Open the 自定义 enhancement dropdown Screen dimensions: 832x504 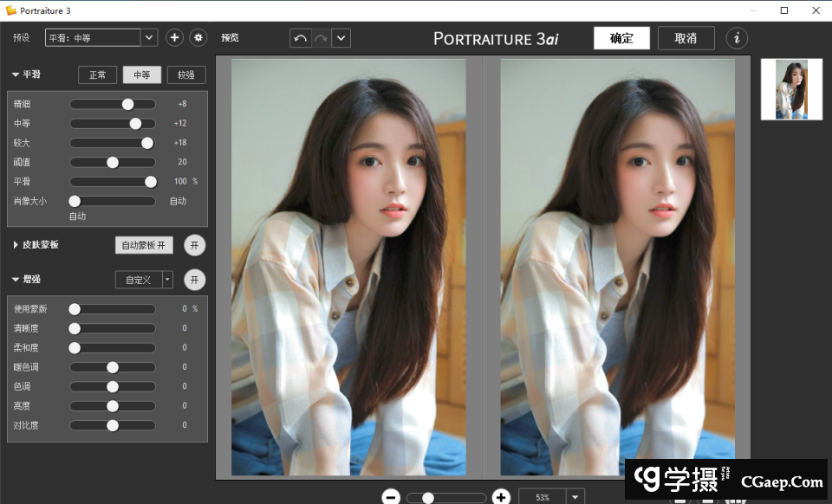pyautogui.click(x=167, y=280)
